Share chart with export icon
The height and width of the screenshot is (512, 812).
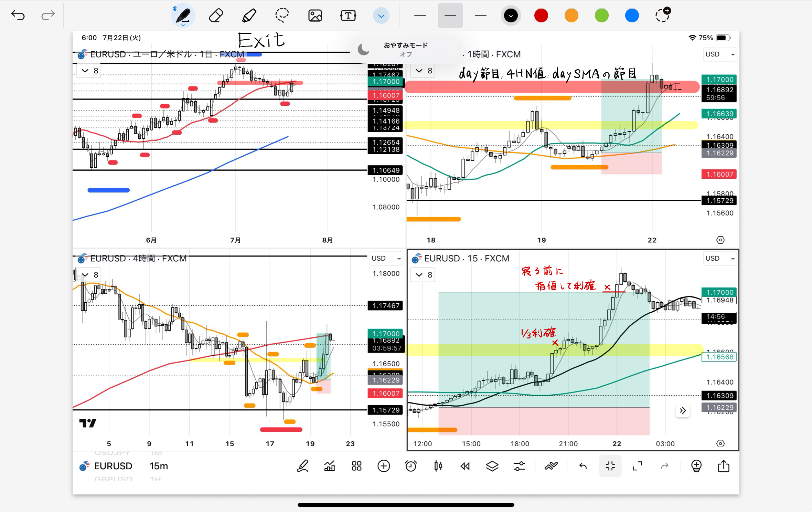(723, 466)
